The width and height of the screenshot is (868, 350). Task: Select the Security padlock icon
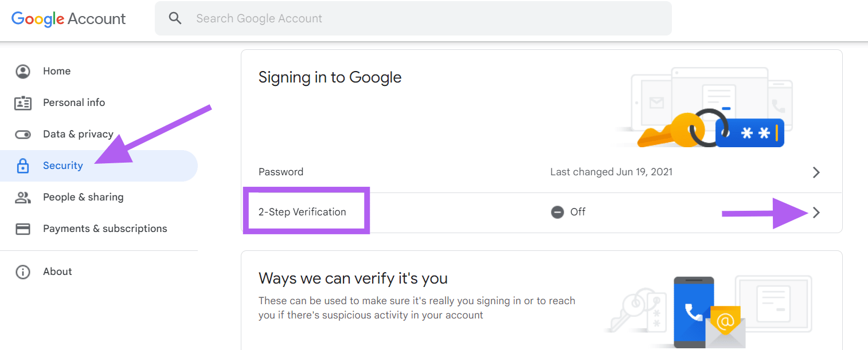23,165
